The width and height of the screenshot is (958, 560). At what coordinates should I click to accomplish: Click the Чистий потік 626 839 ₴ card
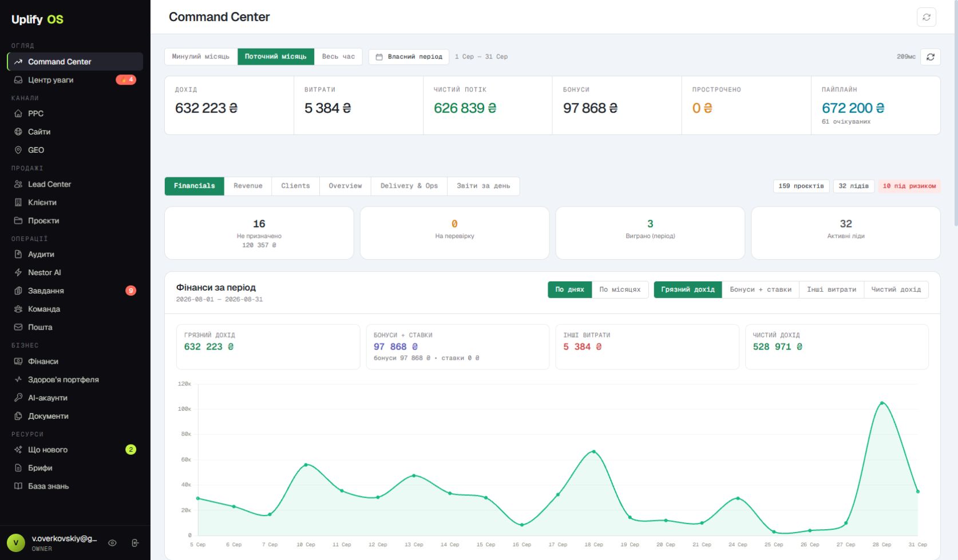(x=488, y=106)
